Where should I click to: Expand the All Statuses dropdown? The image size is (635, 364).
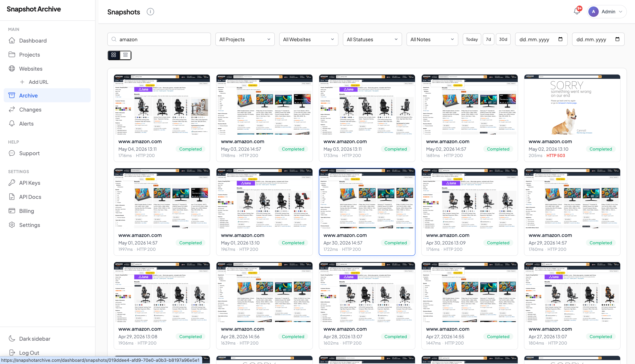(372, 39)
